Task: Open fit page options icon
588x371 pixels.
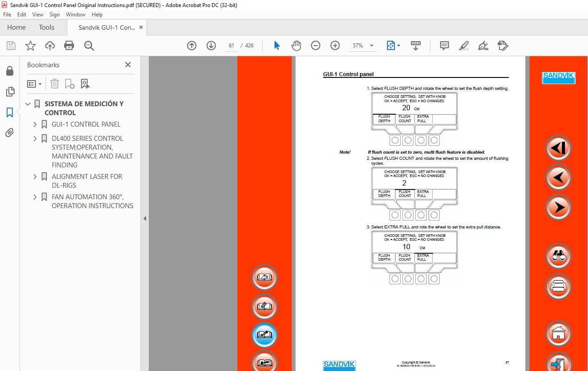Action: pos(393,46)
